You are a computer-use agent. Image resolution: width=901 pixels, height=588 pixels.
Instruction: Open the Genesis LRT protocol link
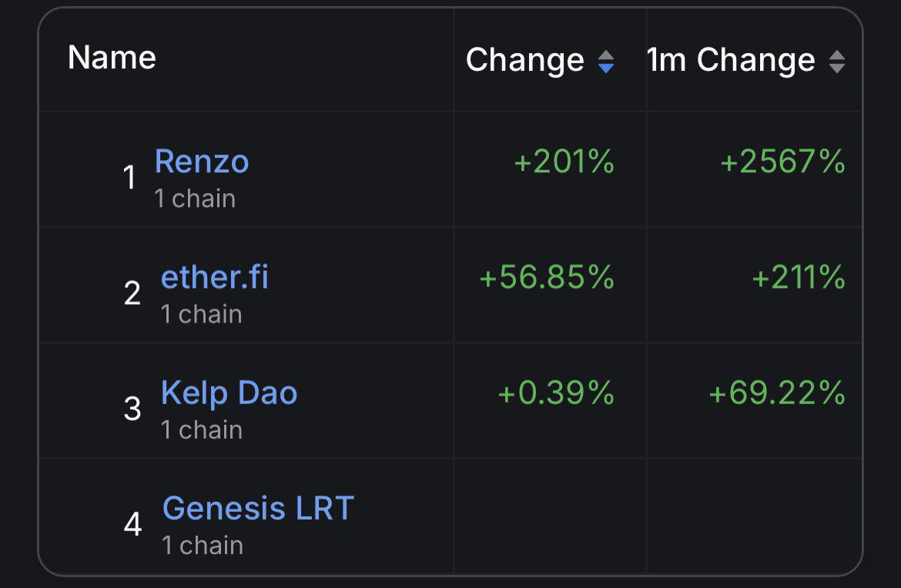pyautogui.click(x=258, y=509)
